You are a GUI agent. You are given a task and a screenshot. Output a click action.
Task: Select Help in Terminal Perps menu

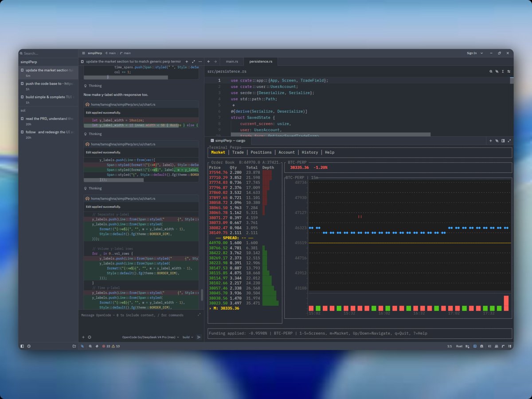tap(329, 152)
